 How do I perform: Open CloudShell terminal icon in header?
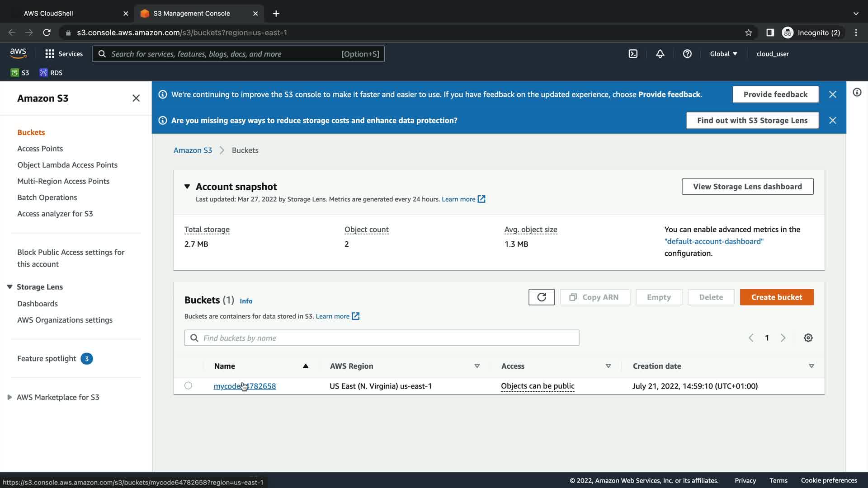(633, 54)
